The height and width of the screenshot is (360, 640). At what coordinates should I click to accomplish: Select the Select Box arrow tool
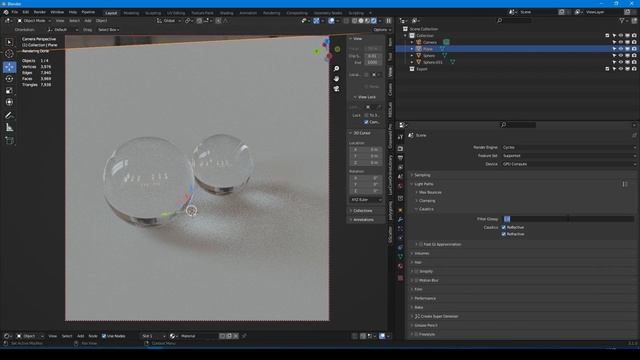[x=9, y=42]
